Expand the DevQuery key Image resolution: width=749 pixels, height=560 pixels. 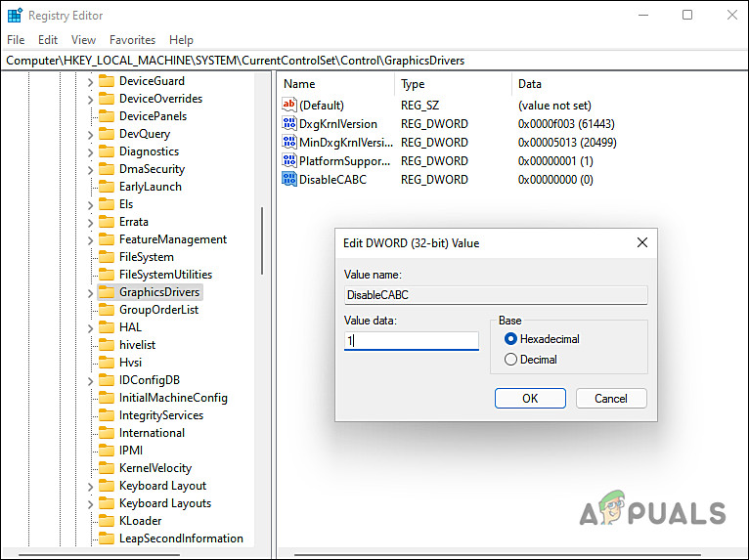(x=90, y=135)
